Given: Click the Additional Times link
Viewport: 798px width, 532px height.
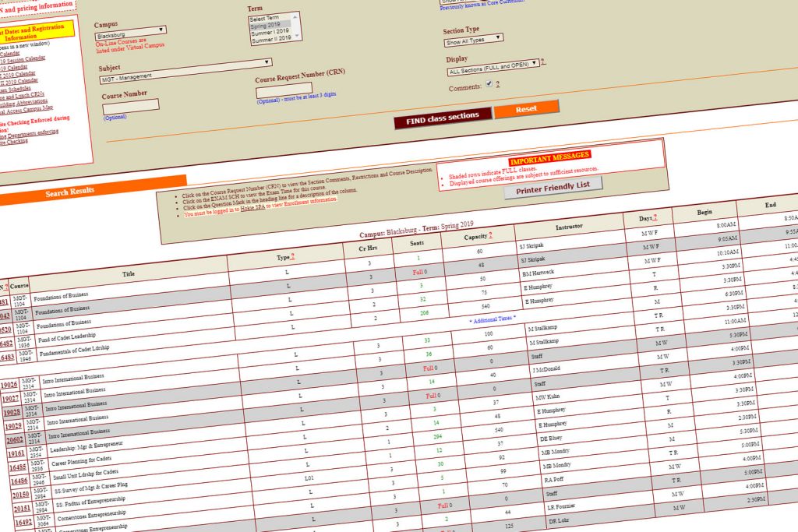Looking at the screenshot, I should pyautogui.click(x=493, y=319).
